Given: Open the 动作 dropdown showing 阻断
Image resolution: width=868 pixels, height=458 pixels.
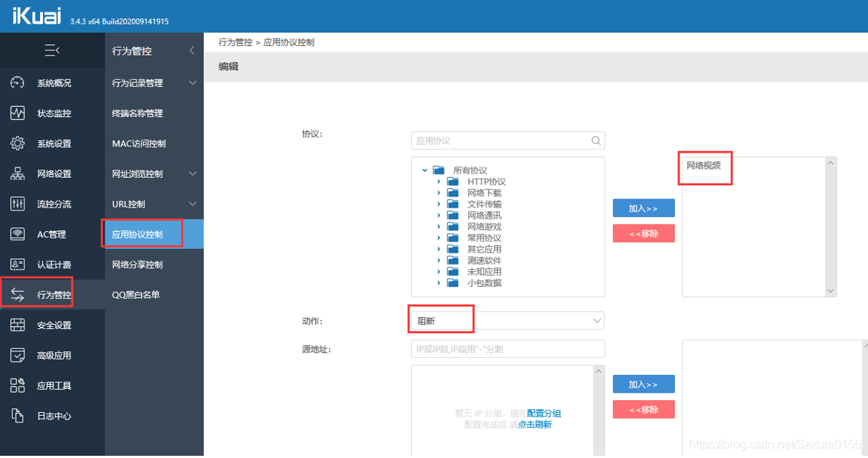Looking at the screenshot, I should click(507, 321).
